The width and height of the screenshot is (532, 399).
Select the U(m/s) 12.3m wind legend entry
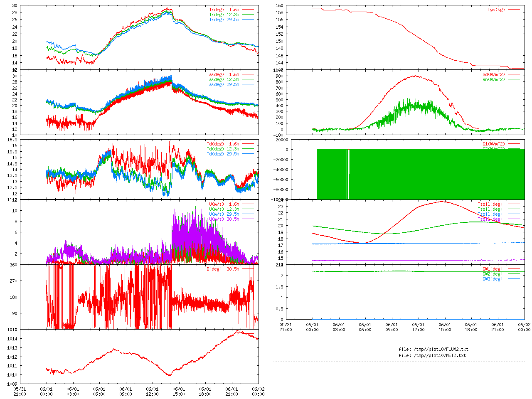(224, 209)
